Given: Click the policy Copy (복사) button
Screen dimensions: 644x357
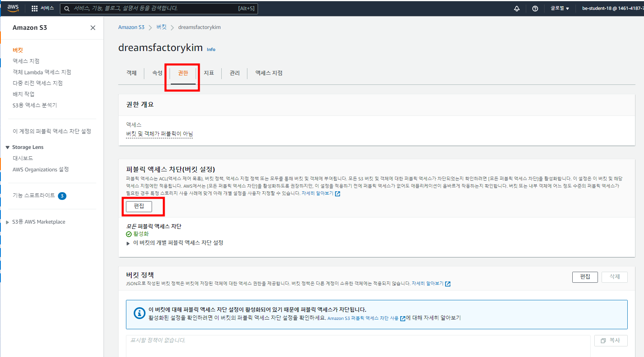Looking at the screenshot, I should (x=611, y=341).
